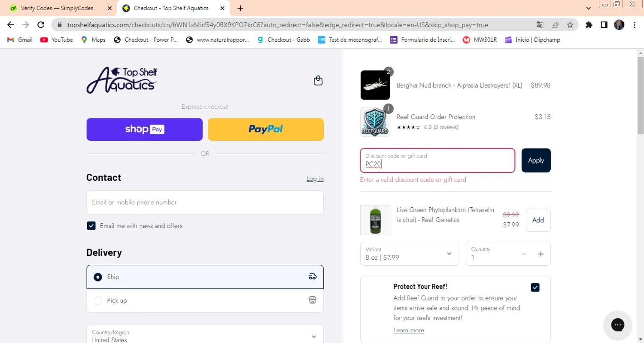
Task: Open the Checkout - Power P... bookmark
Action: click(x=146, y=39)
